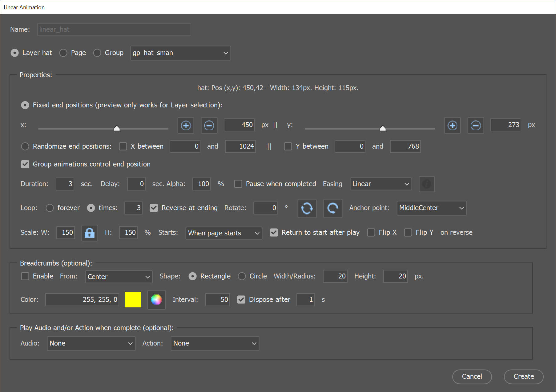Click the Alpha percent field
The width and height of the screenshot is (556, 392).
tap(202, 184)
